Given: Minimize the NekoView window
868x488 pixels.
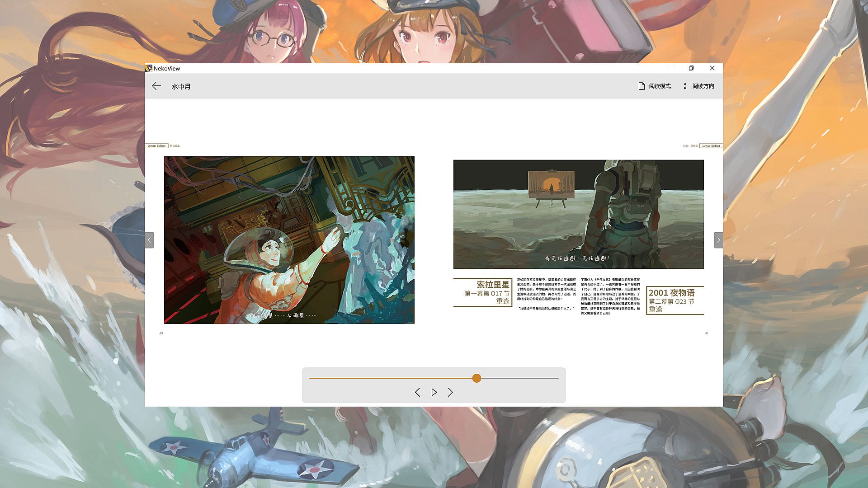Looking at the screenshot, I should 670,68.
